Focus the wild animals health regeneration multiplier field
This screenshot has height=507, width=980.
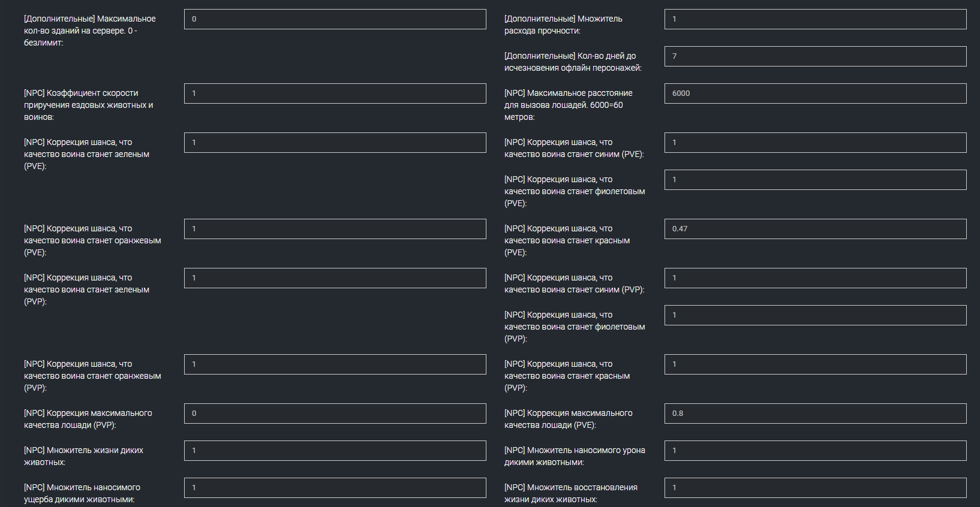point(815,488)
